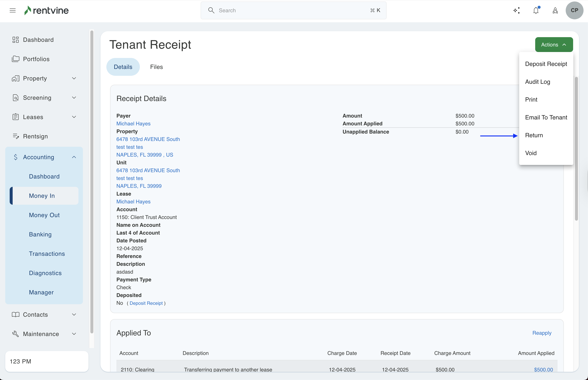Viewport: 588px width, 380px height.
Task: Switch to the Files tab
Action: 156,67
